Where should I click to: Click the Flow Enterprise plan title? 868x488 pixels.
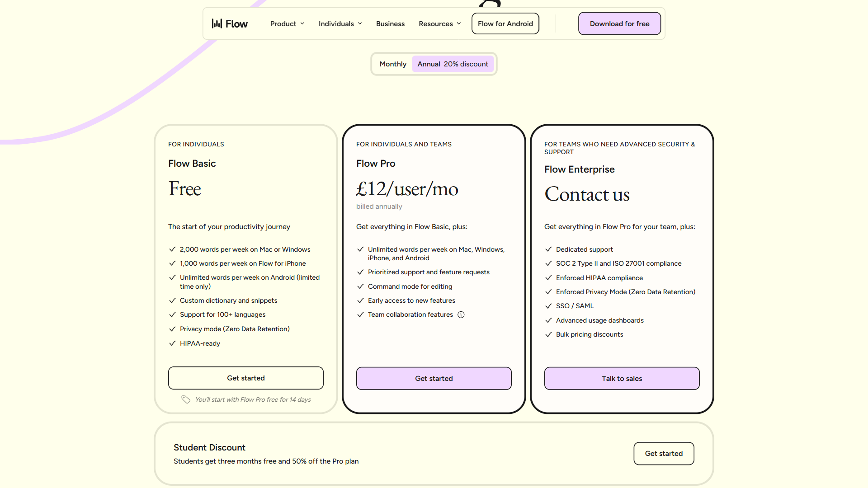(x=580, y=169)
